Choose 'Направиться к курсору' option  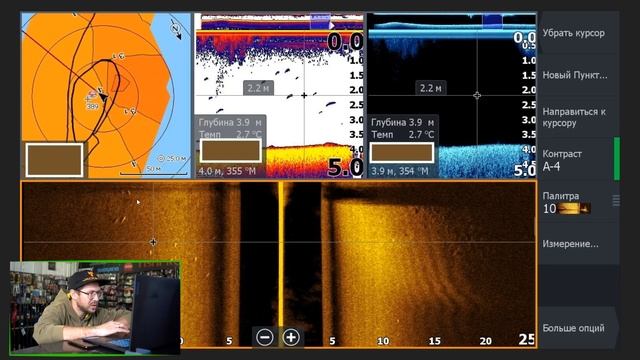[574, 117]
